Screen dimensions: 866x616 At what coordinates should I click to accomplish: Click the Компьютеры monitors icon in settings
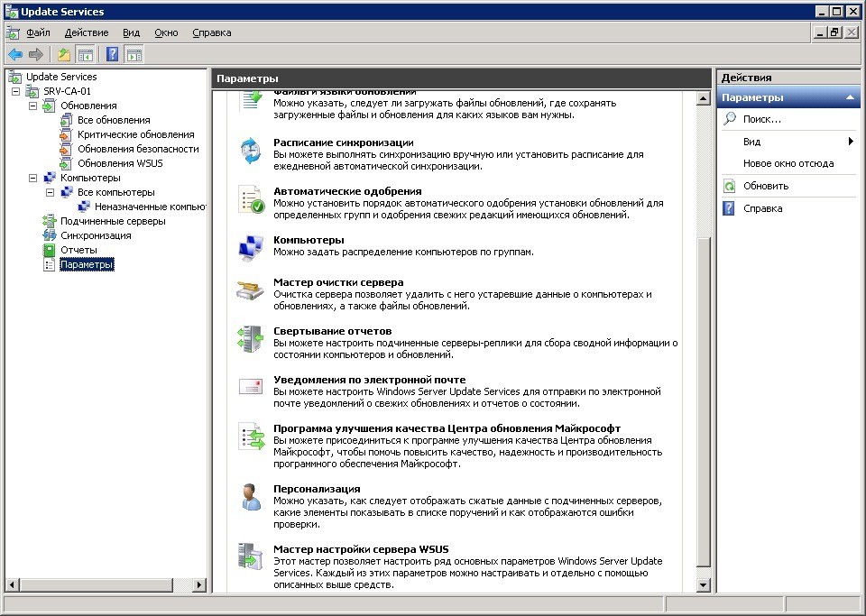251,248
